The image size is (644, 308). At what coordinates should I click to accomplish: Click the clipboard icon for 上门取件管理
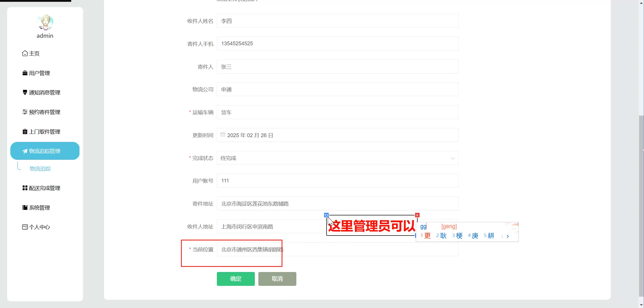[x=25, y=132]
